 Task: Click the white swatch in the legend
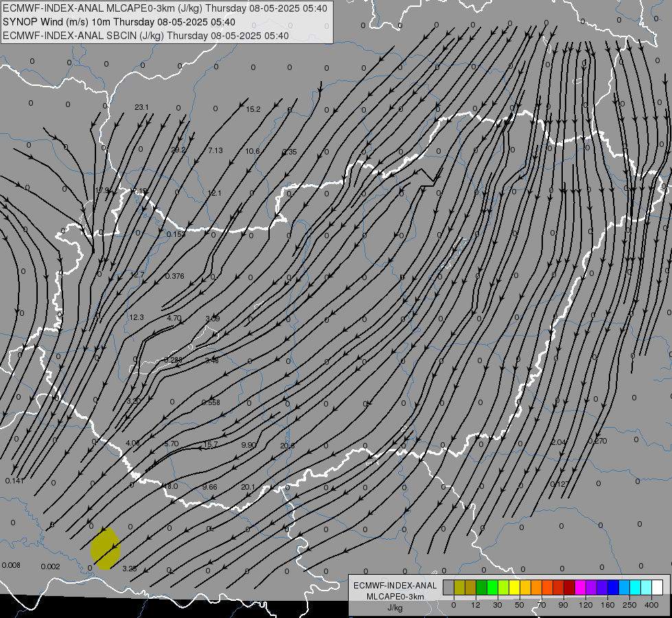click(658, 588)
